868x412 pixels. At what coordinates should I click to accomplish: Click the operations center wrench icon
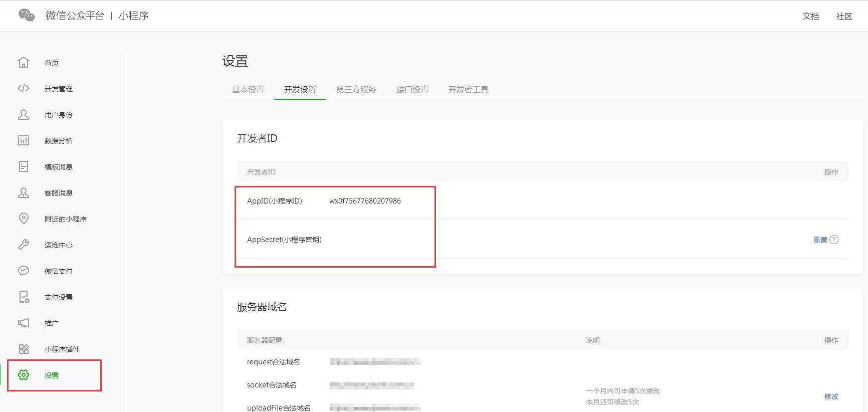tap(24, 245)
